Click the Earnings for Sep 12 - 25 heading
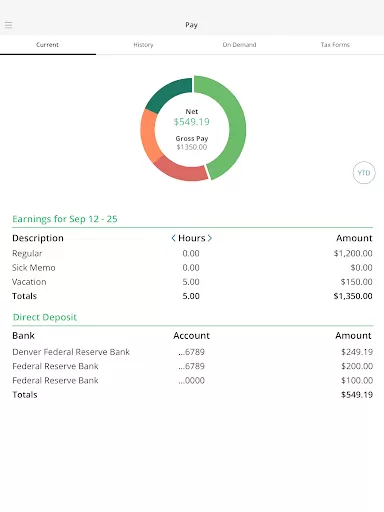This screenshot has height=512, width=384. (x=65, y=219)
